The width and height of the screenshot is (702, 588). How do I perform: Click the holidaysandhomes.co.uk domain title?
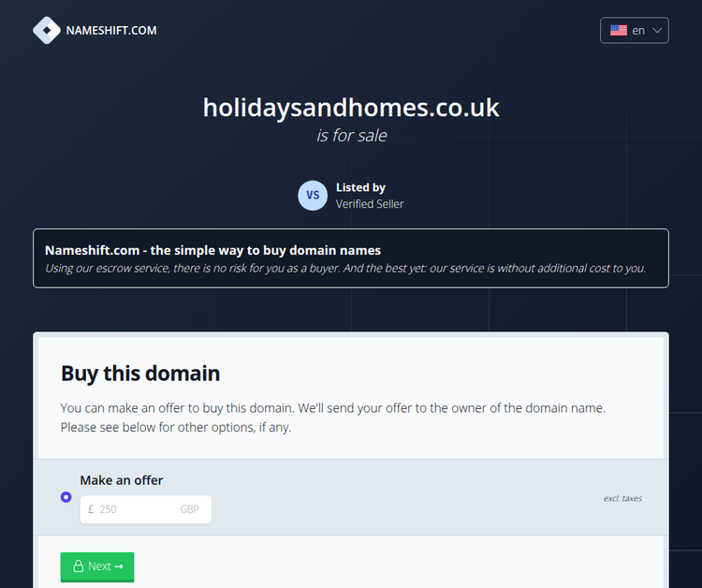[x=351, y=108]
